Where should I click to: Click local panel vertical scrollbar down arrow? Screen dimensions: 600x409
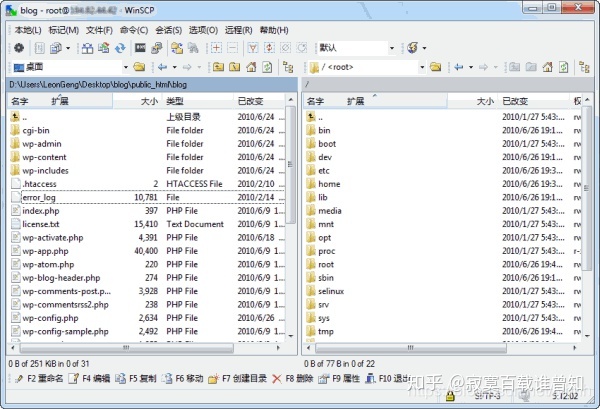point(291,336)
